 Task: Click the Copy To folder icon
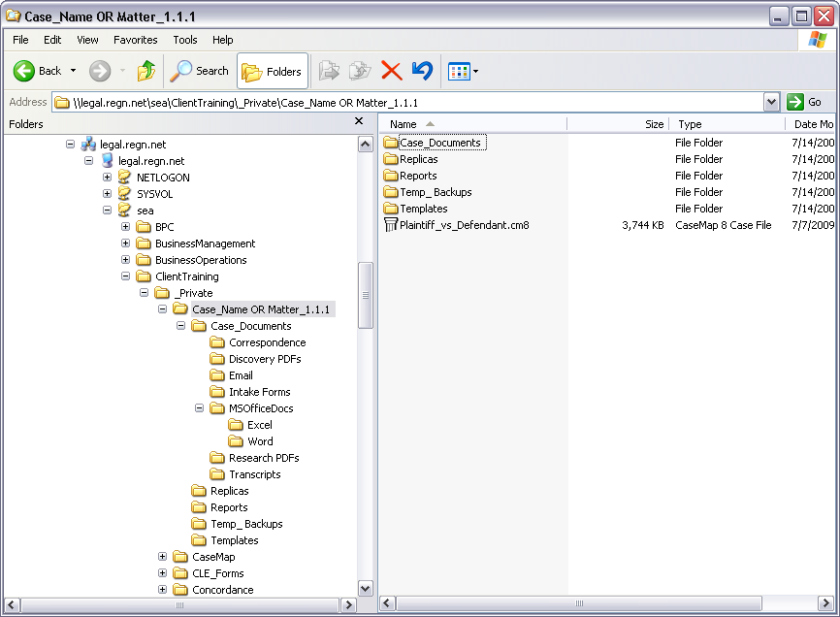point(360,71)
